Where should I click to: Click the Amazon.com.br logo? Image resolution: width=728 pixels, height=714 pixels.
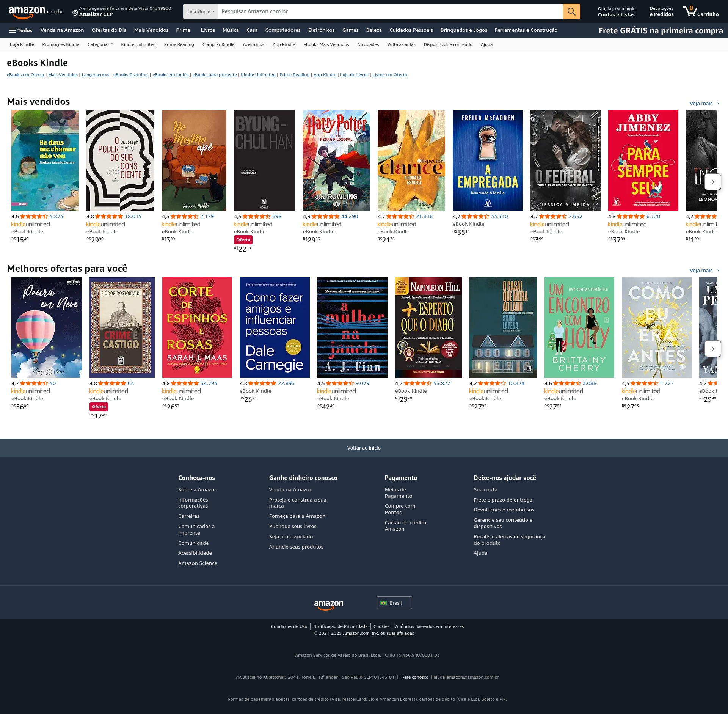pos(36,12)
